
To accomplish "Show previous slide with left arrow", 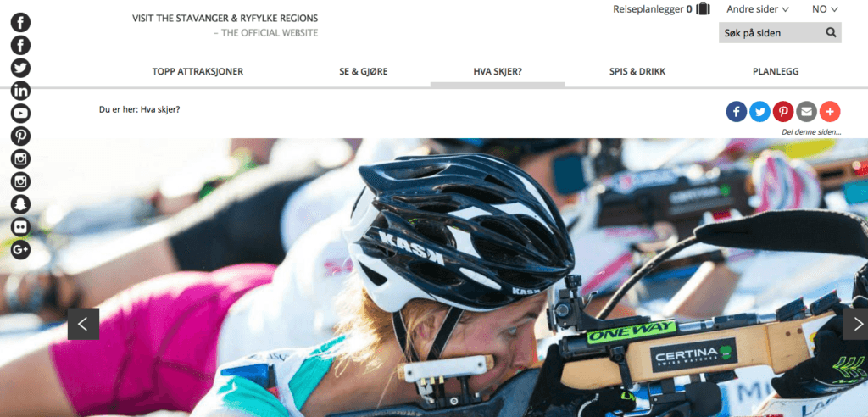I will coord(83,324).
